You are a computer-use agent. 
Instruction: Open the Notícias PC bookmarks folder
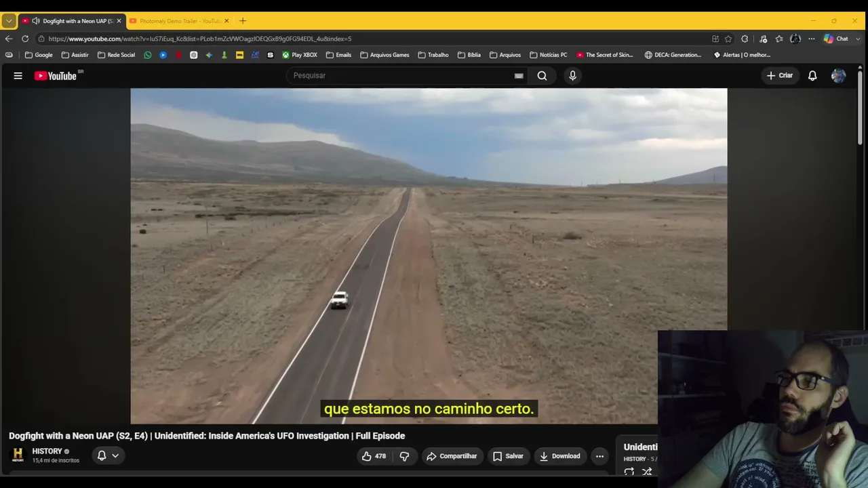549,55
